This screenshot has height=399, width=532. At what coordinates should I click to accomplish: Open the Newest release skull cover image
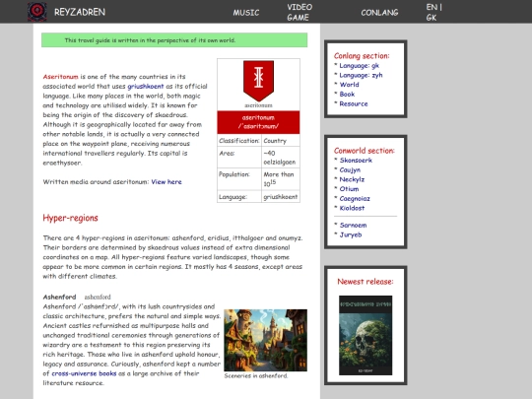point(366,335)
